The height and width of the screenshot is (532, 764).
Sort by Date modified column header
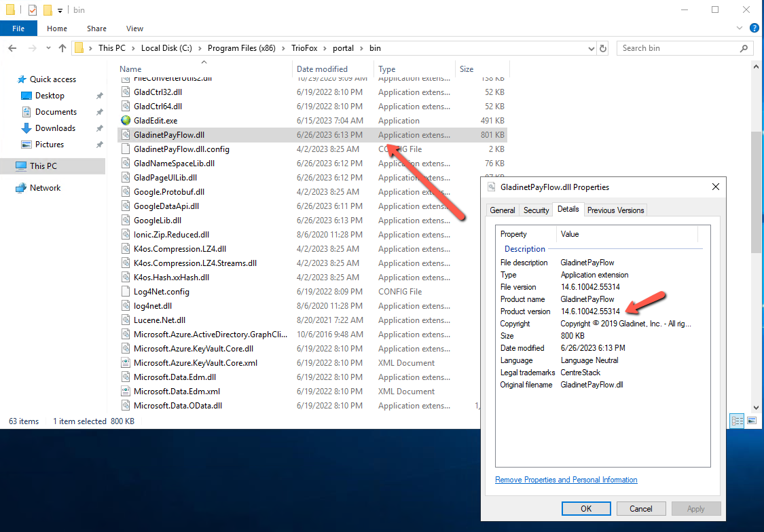[322, 69]
